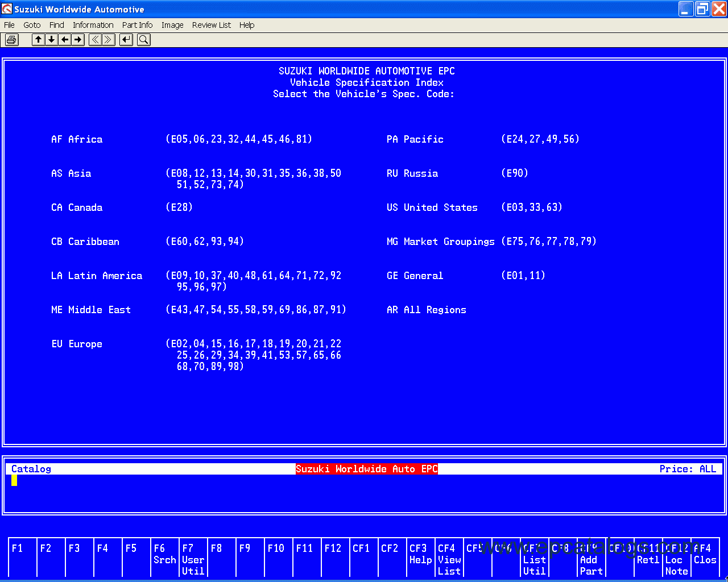The height and width of the screenshot is (582, 728).
Task: Click the right arrow toolbar button
Action: [78, 40]
